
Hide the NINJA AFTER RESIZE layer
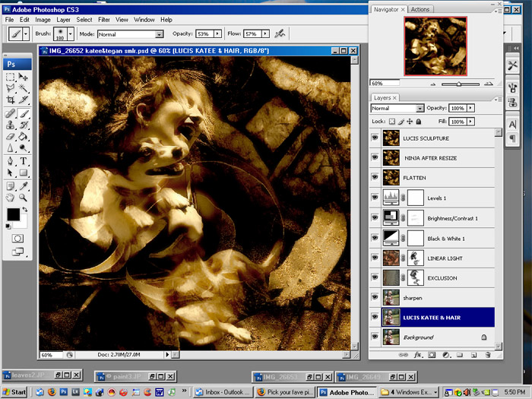pyautogui.click(x=375, y=157)
